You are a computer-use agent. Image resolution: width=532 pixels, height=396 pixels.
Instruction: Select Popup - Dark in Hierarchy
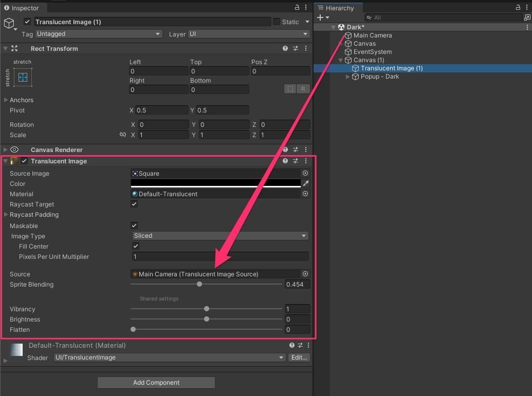(380, 77)
